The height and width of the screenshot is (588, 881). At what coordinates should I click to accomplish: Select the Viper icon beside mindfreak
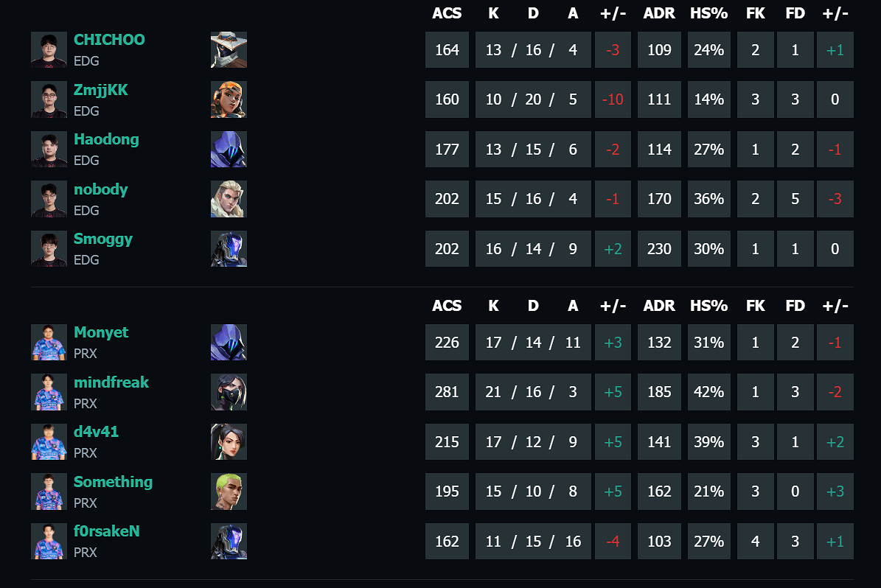tap(229, 392)
